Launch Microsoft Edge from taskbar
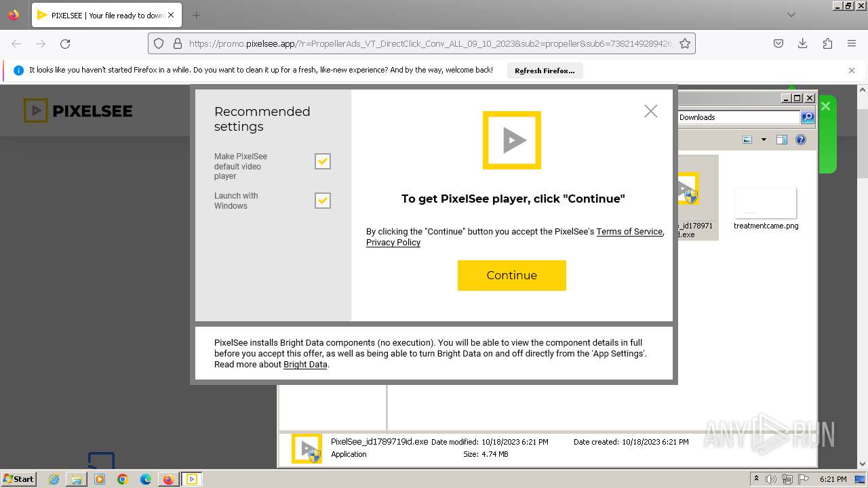The image size is (868, 488). point(146,479)
